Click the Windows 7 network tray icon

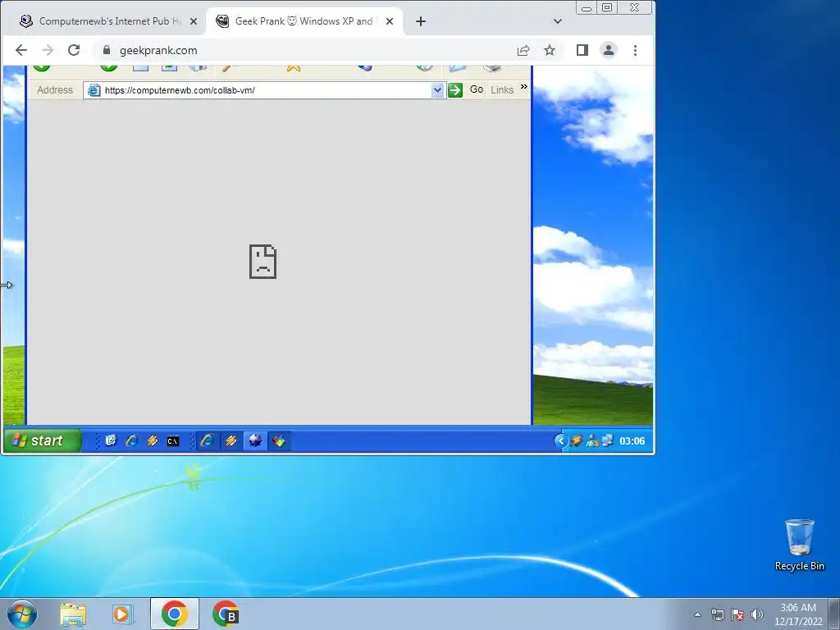pyautogui.click(x=717, y=614)
